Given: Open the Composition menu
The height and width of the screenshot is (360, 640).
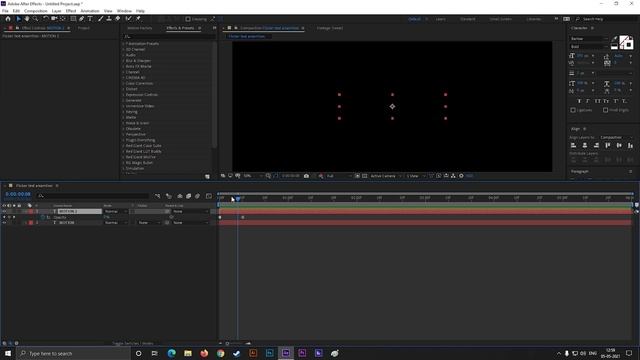Looking at the screenshot, I should click(x=36, y=11).
